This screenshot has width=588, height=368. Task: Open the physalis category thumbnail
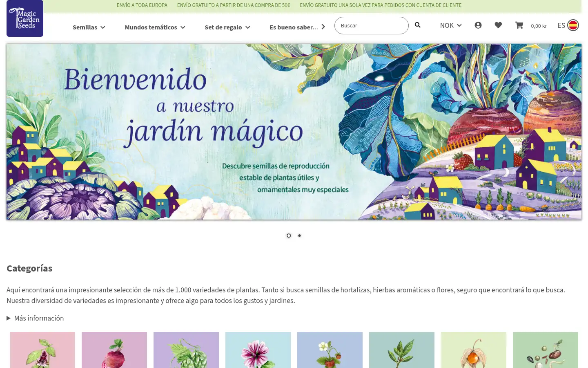pos(474,350)
